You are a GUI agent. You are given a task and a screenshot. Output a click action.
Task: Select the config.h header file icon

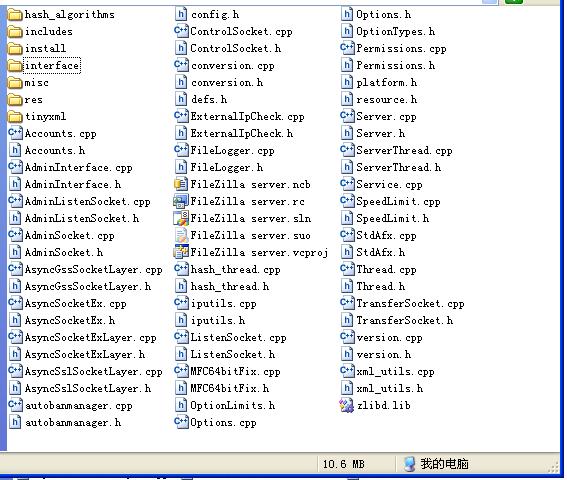pos(181,14)
